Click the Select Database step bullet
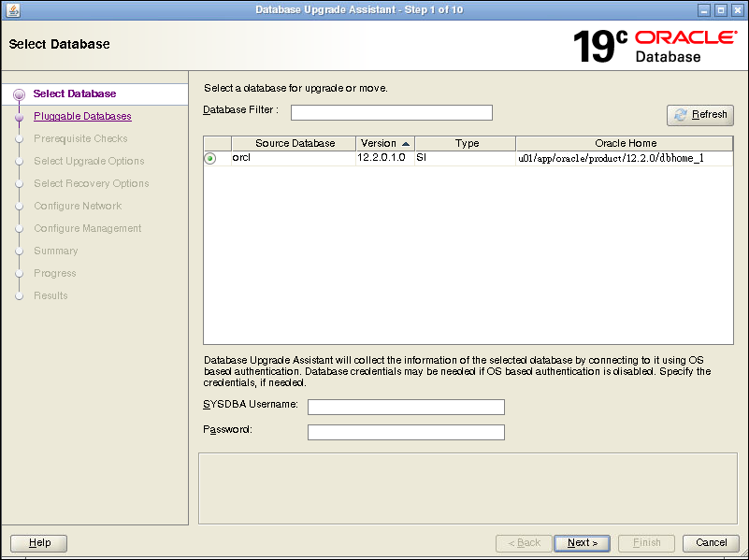Viewport: 749px width, 560px height. (x=19, y=94)
